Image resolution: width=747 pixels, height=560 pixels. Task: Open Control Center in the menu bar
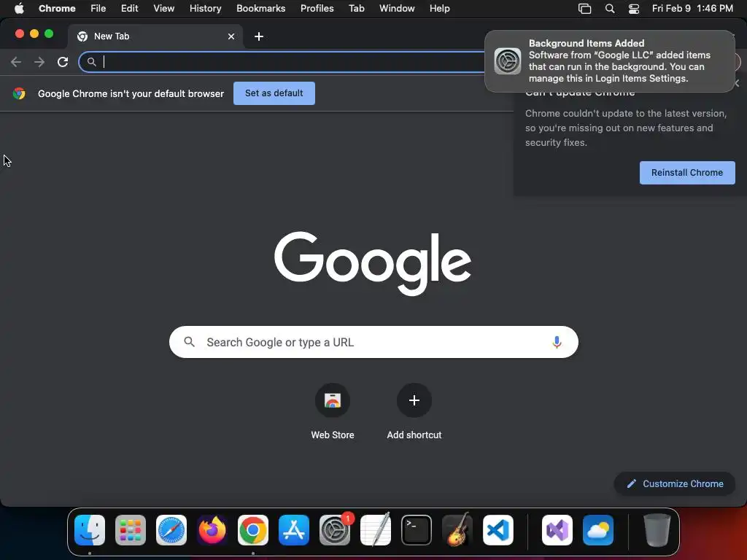tap(634, 9)
